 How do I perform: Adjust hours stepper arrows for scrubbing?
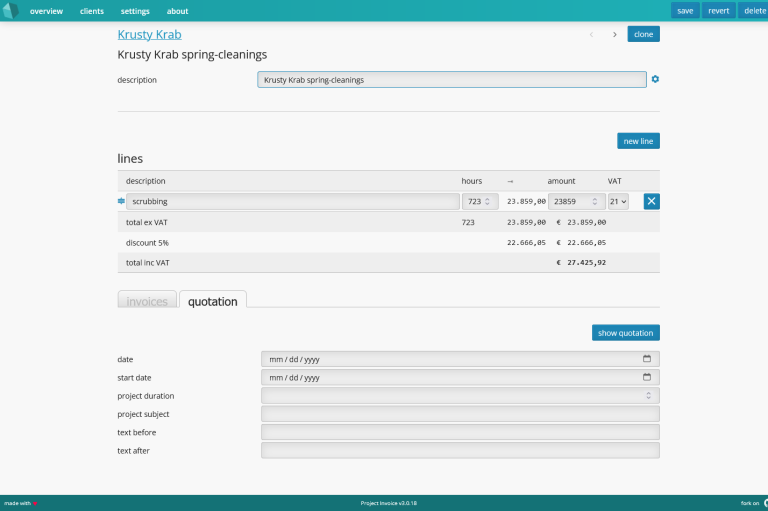tap(487, 201)
